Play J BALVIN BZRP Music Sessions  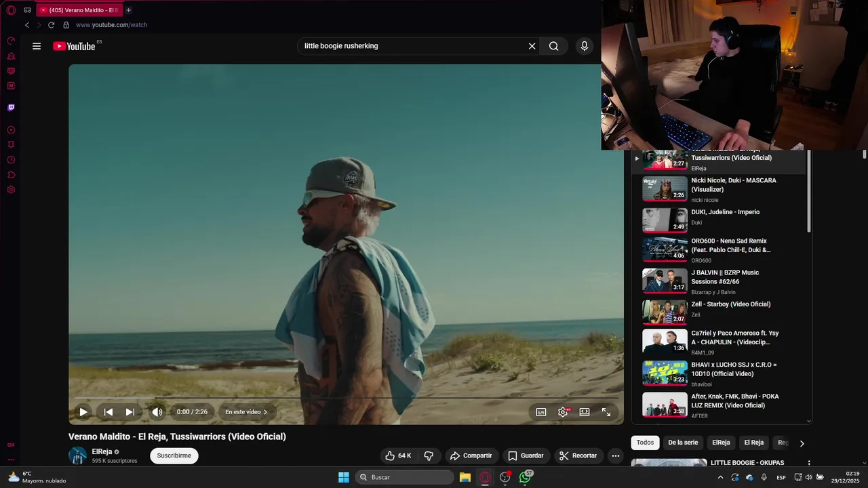722,281
